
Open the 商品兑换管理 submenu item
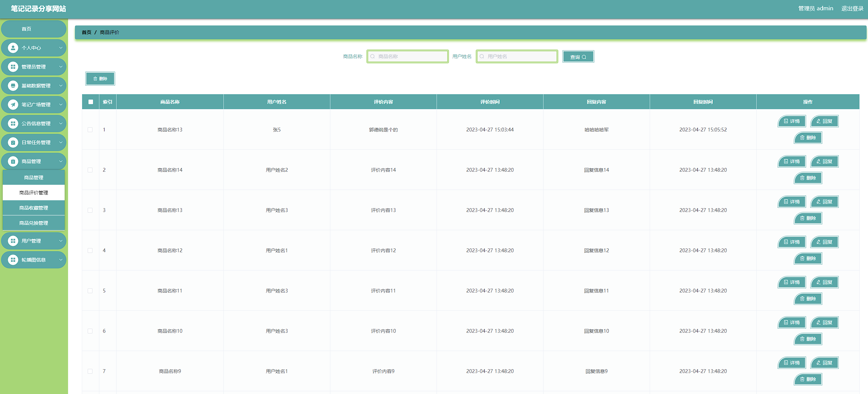pyautogui.click(x=34, y=223)
